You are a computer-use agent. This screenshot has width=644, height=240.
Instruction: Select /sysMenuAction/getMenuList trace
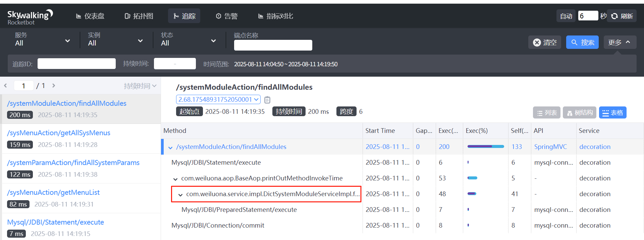[x=80, y=198]
